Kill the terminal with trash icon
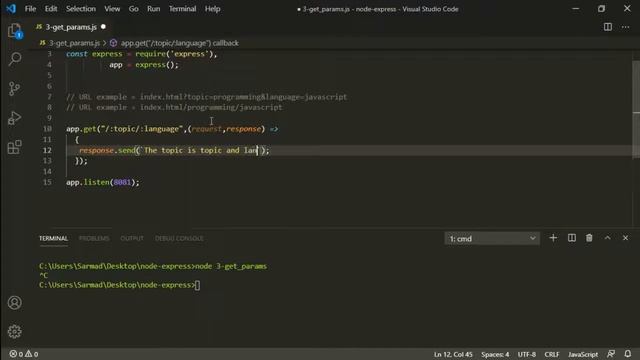 [x=589, y=238]
